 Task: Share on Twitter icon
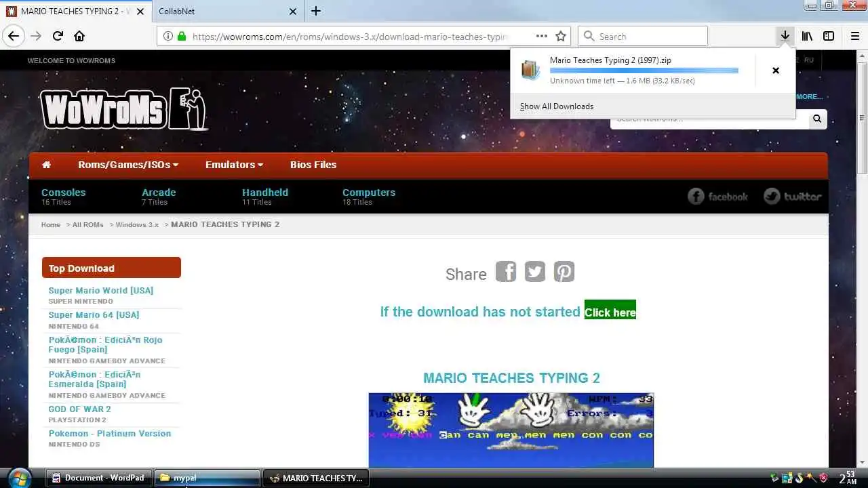(x=535, y=271)
